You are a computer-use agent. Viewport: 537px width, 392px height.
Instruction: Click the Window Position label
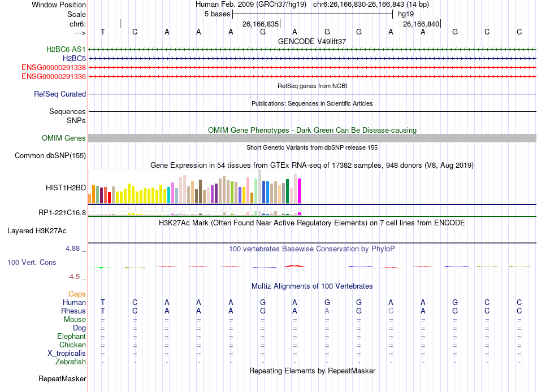59,5
